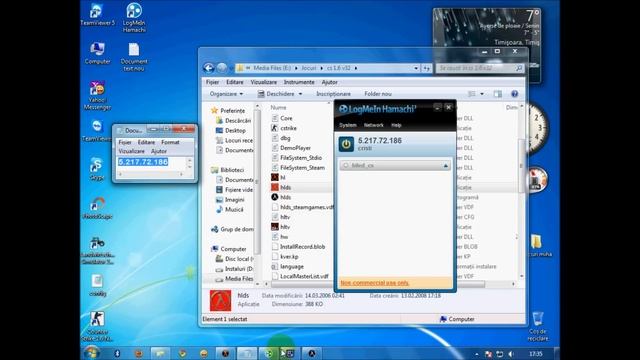
Task: Open Descărcări in the navigation pane
Action: tap(233, 120)
